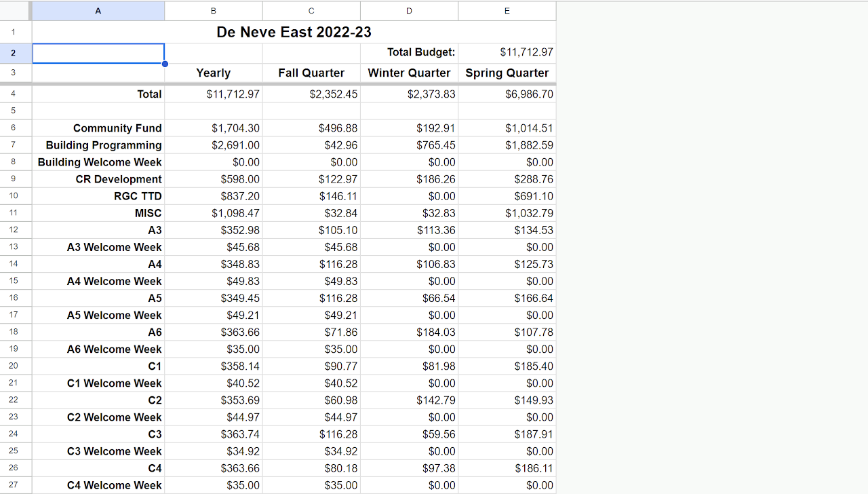This screenshot has height=494, width=868.
Task: Select the Building Programming label cell
Action: [x=103, y=145]
